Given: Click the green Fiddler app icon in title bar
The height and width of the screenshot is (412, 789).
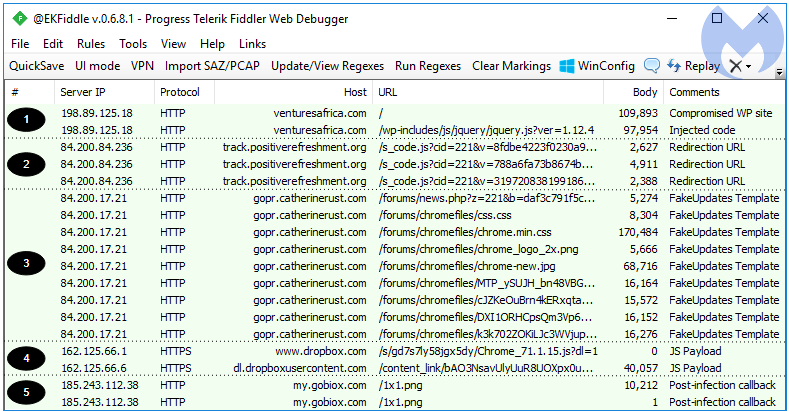Looking at the screenshot, I should coord(20,19).
